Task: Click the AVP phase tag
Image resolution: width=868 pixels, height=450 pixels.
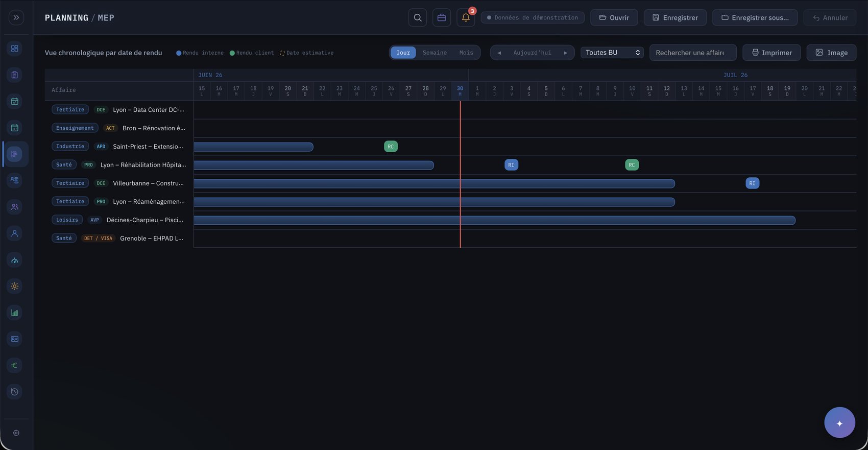Action: 94,220
